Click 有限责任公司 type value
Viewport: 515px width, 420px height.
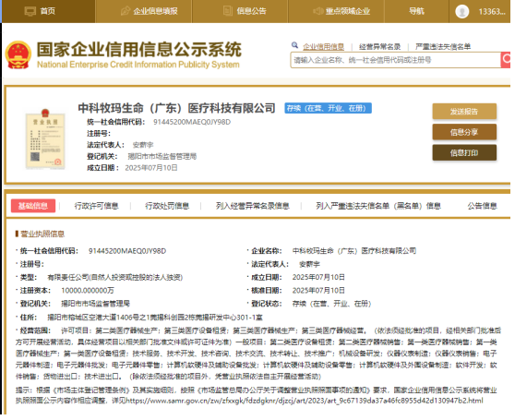115,278
